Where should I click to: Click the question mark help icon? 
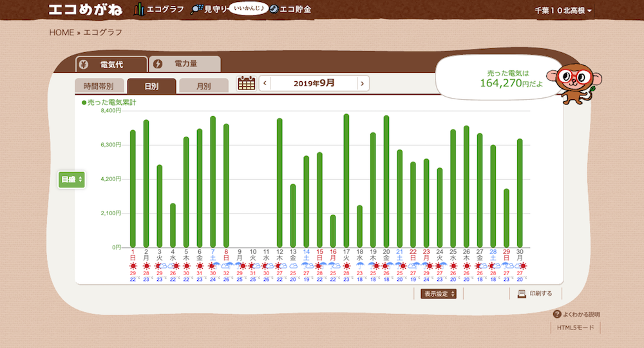(557, 314)
